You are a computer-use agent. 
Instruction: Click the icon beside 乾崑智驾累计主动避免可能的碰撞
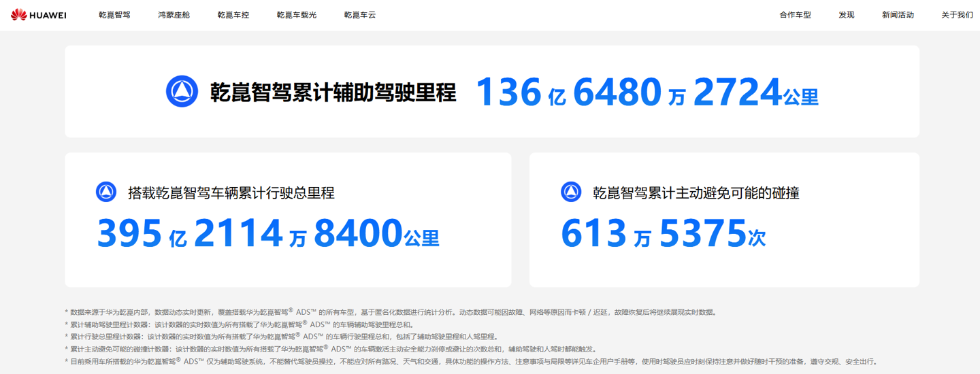point(571,192)
